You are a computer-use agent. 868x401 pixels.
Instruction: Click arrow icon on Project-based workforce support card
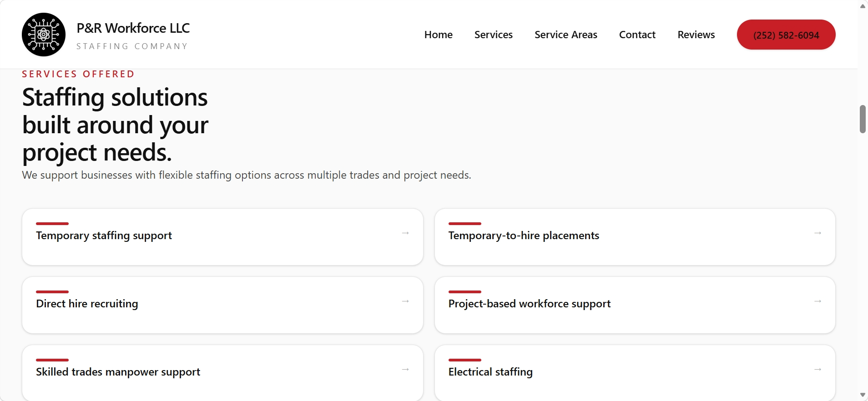pos(818,301)
